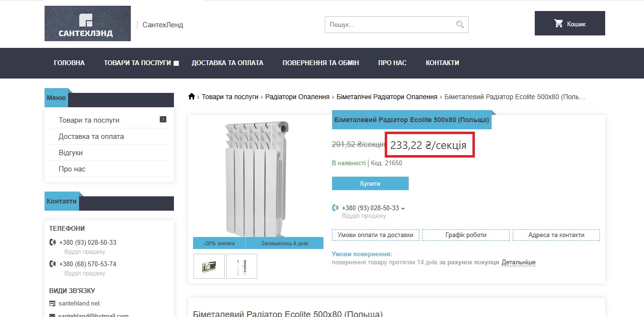Click the price 233,22 ₴/секція
Viewport: 644px width, 317px height.
click(428, 145)
